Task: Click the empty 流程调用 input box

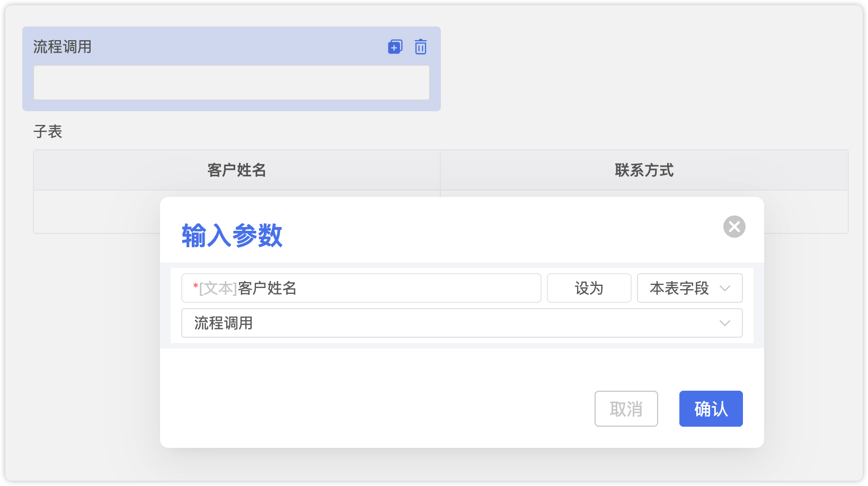Action: [x=231, y=83]
